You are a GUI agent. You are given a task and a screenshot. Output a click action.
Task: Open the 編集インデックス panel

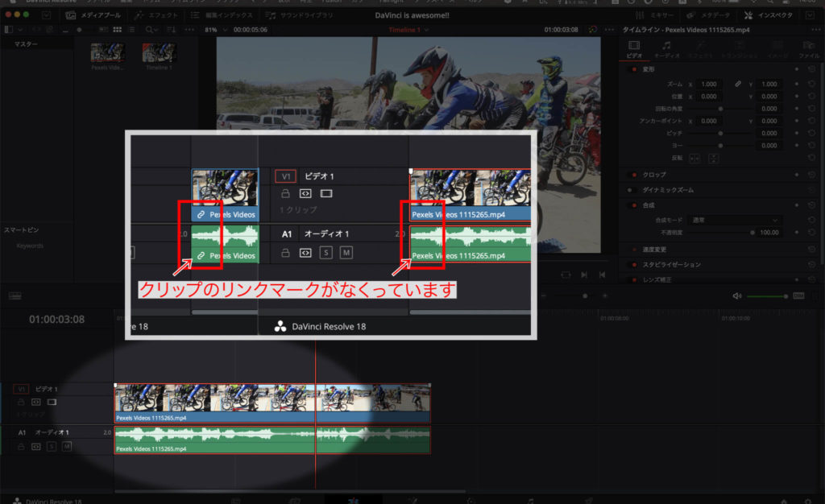coord(221,15)
